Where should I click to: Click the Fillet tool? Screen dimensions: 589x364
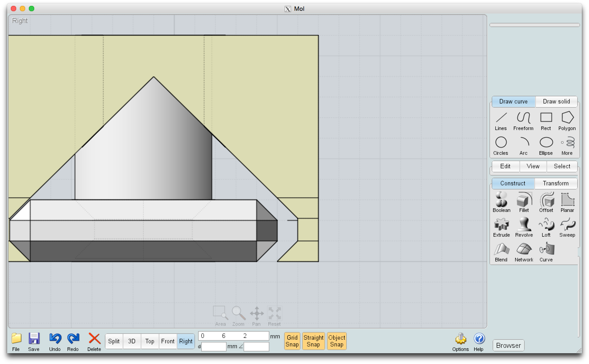(524, 202)
